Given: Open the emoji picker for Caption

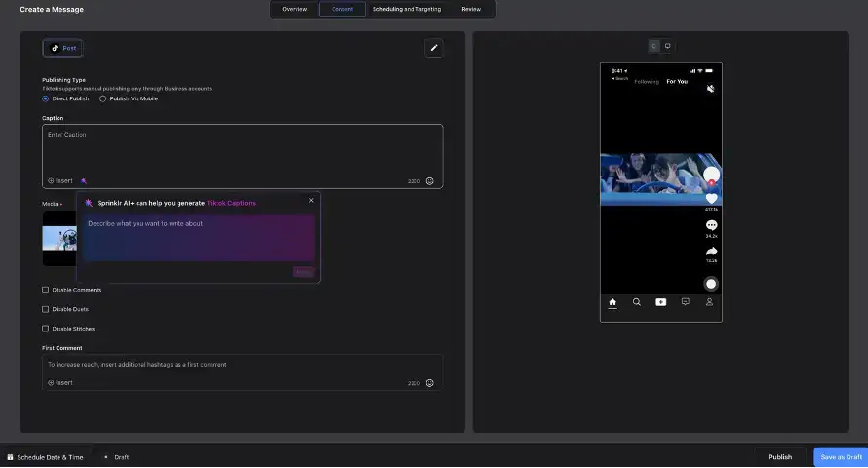Looking at the screenshot, I should tap(429, 181).
